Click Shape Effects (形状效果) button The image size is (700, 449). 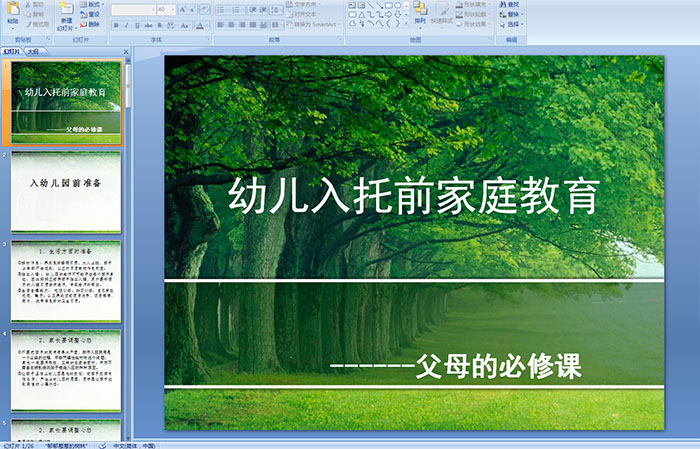[x=472, y=24]
